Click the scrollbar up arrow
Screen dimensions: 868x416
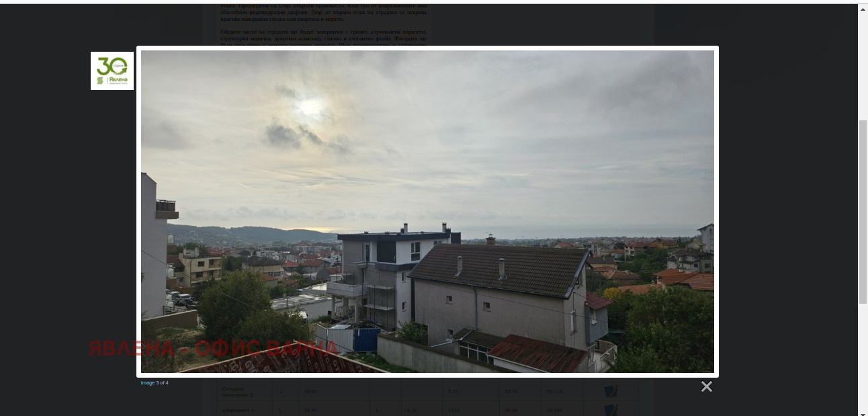coord(863,9)
